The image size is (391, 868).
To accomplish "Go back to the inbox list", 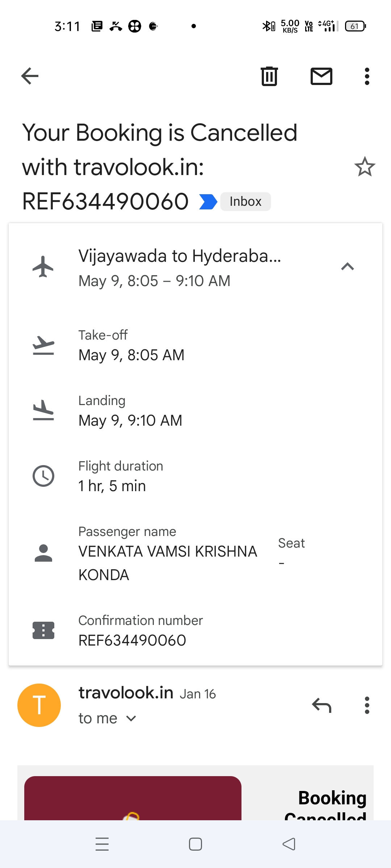I will click(30, 76).
